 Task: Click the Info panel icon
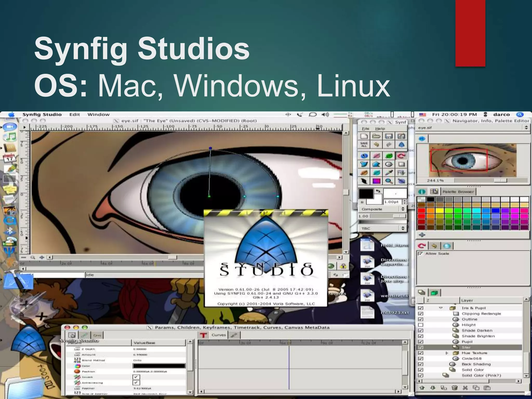click(422, 192)
